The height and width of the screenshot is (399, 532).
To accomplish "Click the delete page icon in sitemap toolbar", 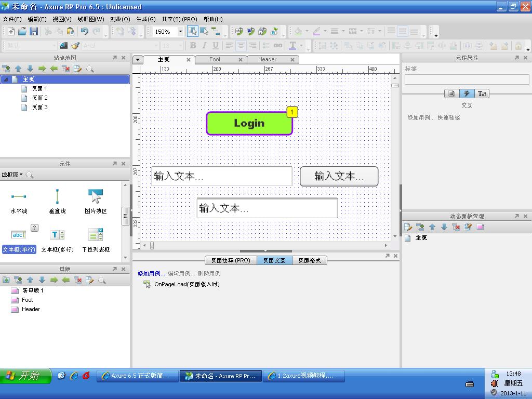I will [66, 69].
